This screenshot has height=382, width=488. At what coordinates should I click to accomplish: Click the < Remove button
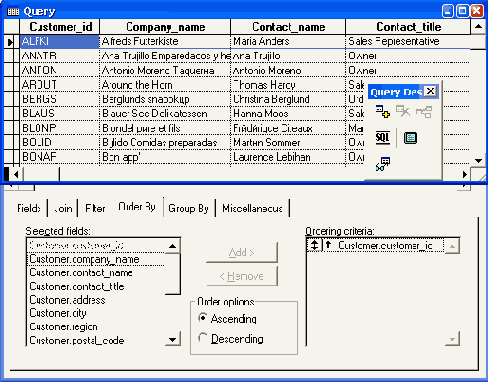click(x=242, y=276)
